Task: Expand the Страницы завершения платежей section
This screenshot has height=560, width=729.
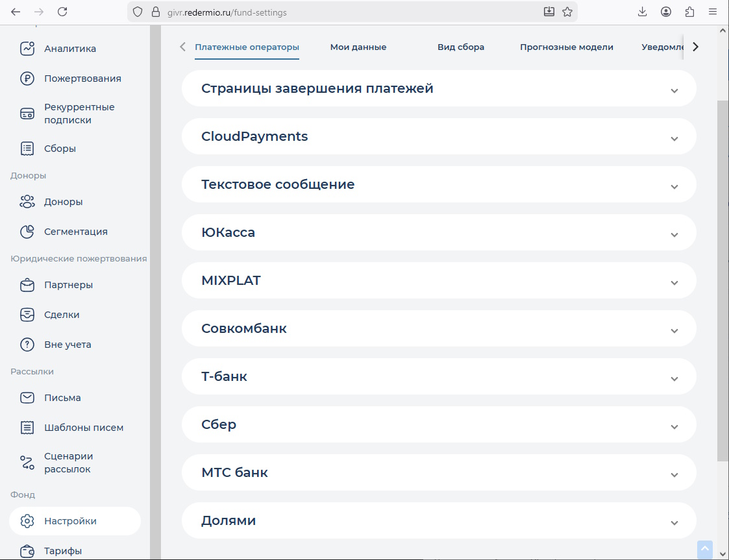Action: coord(439,88)
